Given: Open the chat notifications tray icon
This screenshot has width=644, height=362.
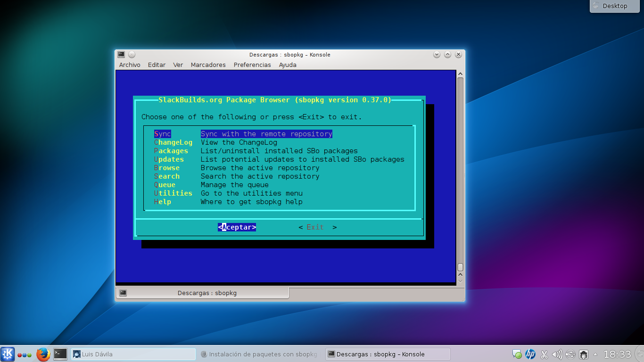Looking at the screenshot, I should (x=517, y=354).
